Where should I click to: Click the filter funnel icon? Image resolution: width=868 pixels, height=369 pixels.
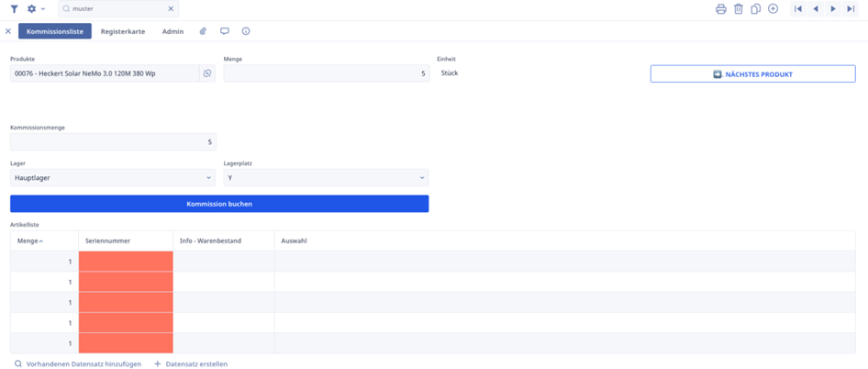[x=15, y=9]
